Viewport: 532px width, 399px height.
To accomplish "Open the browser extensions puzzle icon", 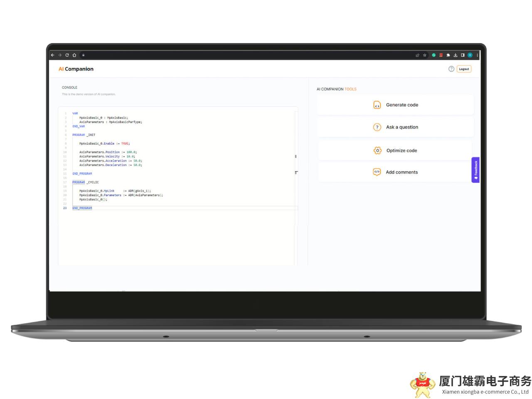I will [448, 55].
